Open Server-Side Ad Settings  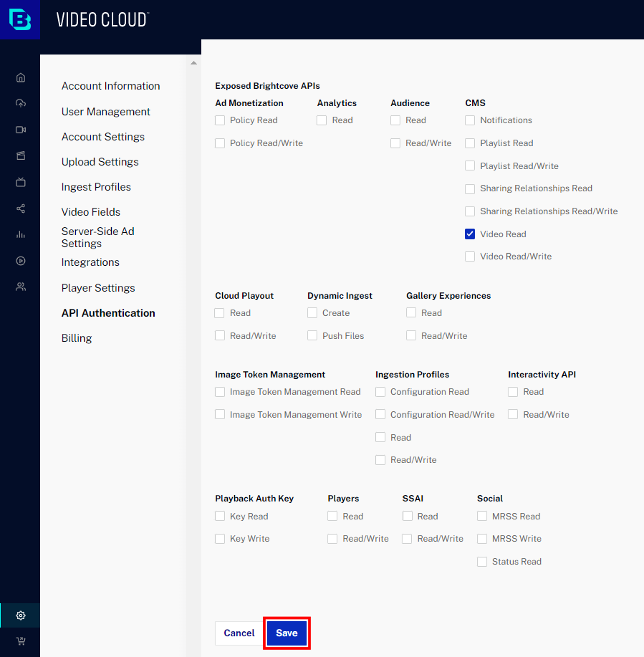click(x=98, y=237)
